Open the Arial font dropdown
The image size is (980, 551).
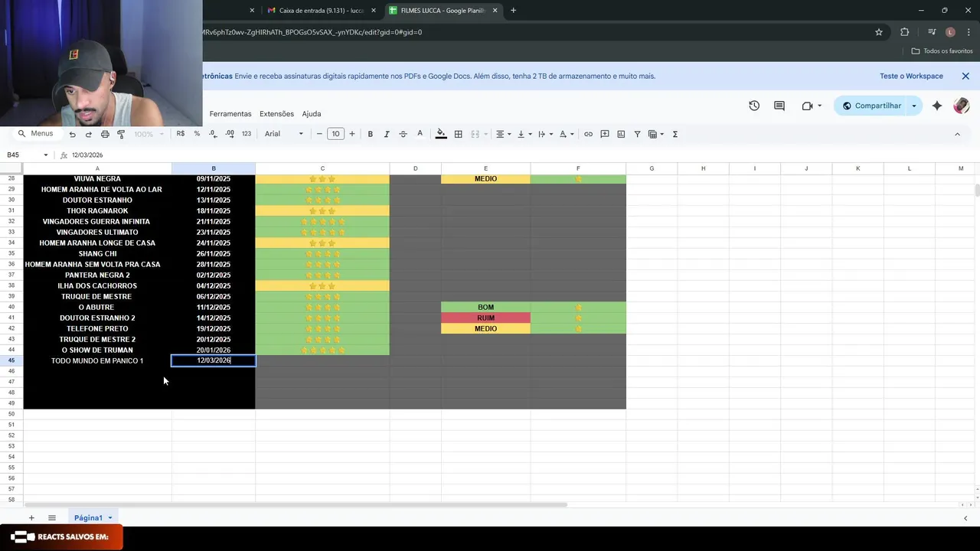click(x=284, y=134)
